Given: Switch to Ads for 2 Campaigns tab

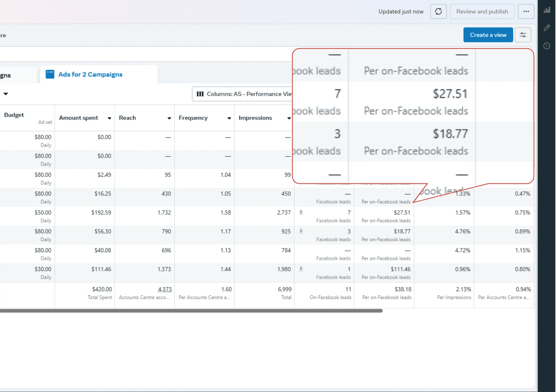Looking at the screenshot, I should (99, 74).
